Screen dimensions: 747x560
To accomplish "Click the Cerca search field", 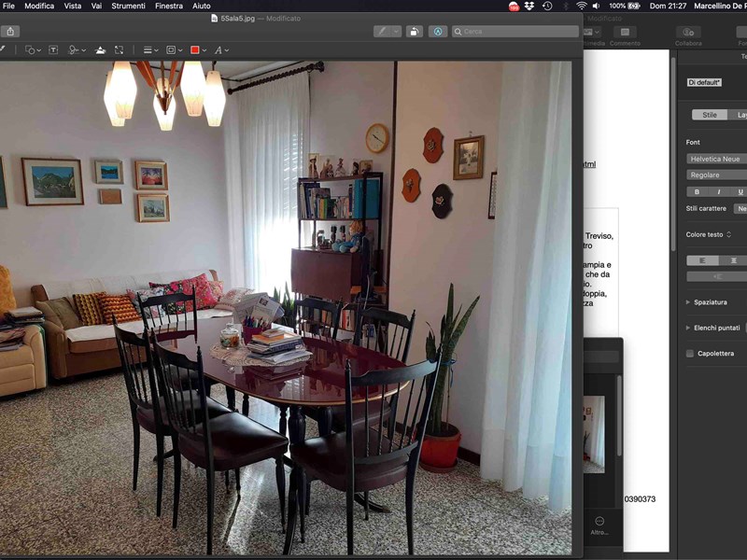I will (x=515, y=31).
